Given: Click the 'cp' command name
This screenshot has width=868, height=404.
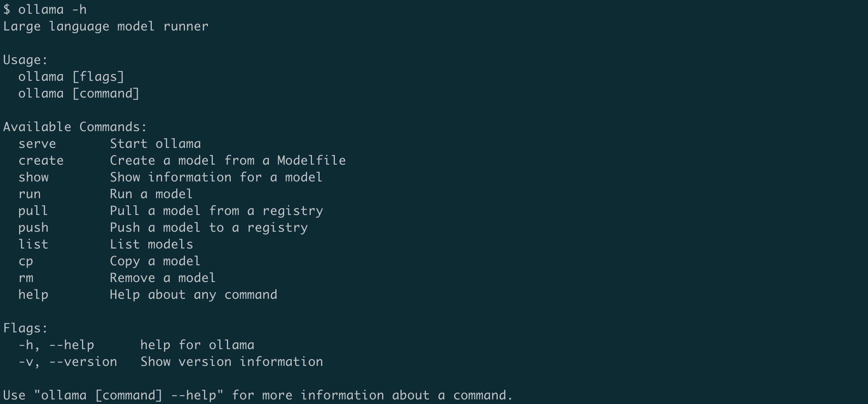Looking at the screenshot, I should [x=26, y=261].
